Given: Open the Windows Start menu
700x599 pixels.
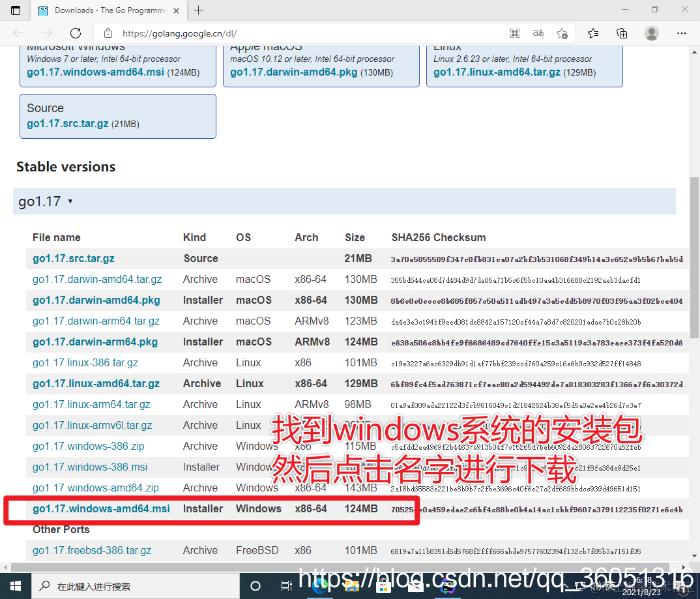Looking at the screenshot, I should point(16,586).
